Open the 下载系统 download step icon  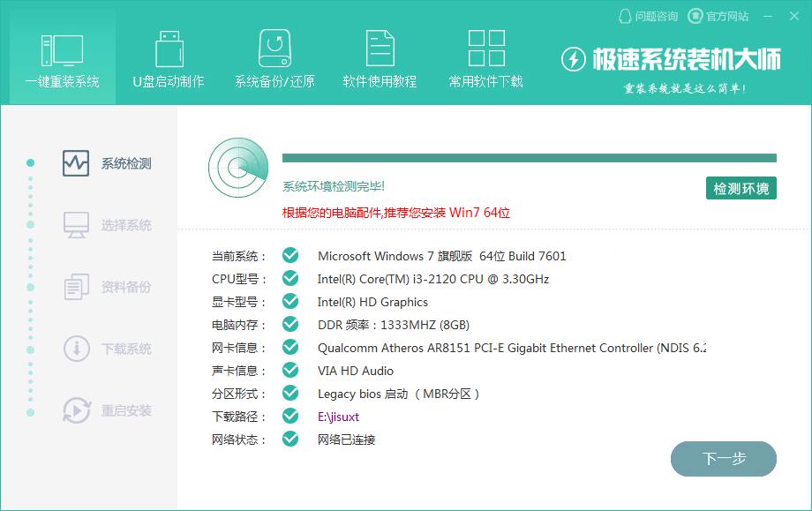[78, 349]
